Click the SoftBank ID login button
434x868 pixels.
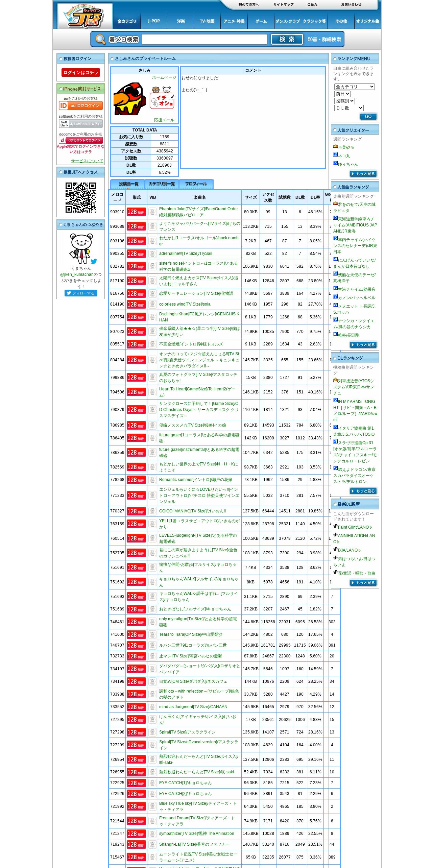(81, 124)
